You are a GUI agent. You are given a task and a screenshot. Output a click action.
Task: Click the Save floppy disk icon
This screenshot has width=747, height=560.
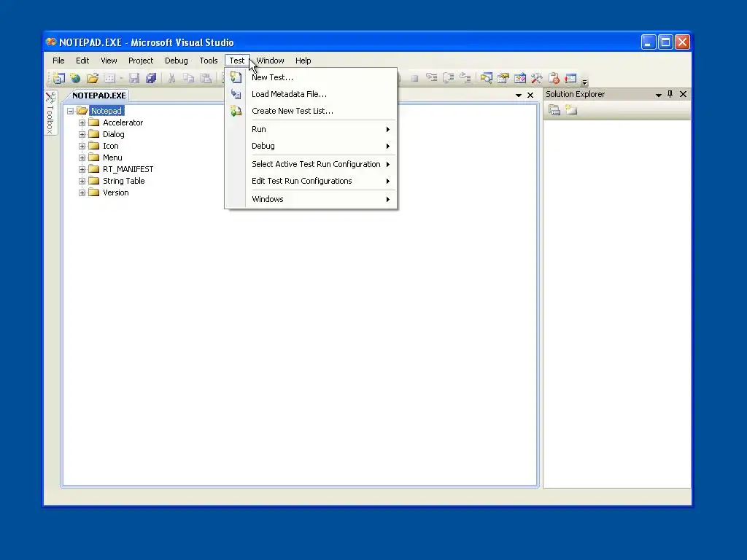[134, 78]
